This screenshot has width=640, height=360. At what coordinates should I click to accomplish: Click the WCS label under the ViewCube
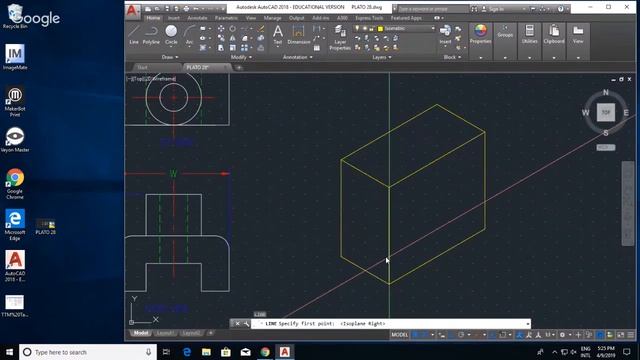click(606, 147)
